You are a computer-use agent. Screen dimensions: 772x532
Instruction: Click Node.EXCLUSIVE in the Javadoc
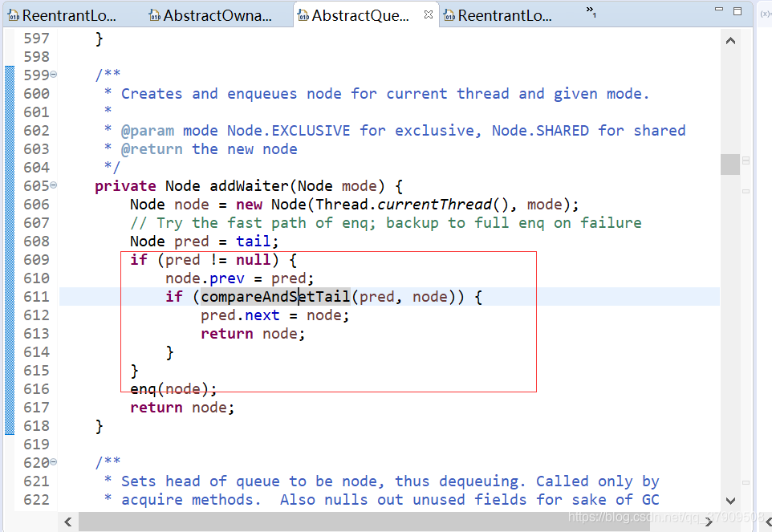point(289,131)
